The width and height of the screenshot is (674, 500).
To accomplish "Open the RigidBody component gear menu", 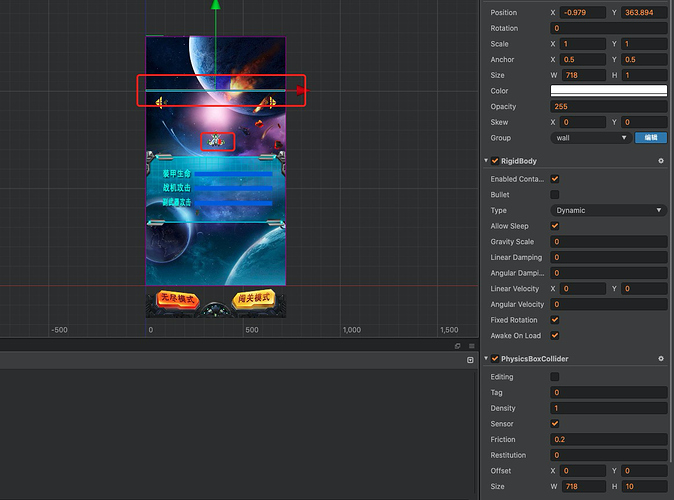I will pyautogui.click(x=661, y=161).
